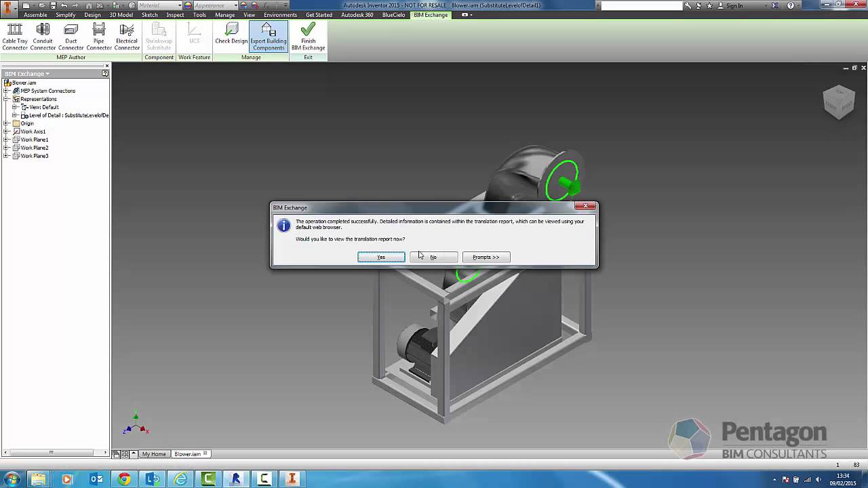Click the Windows Start button

pos(12,479)
